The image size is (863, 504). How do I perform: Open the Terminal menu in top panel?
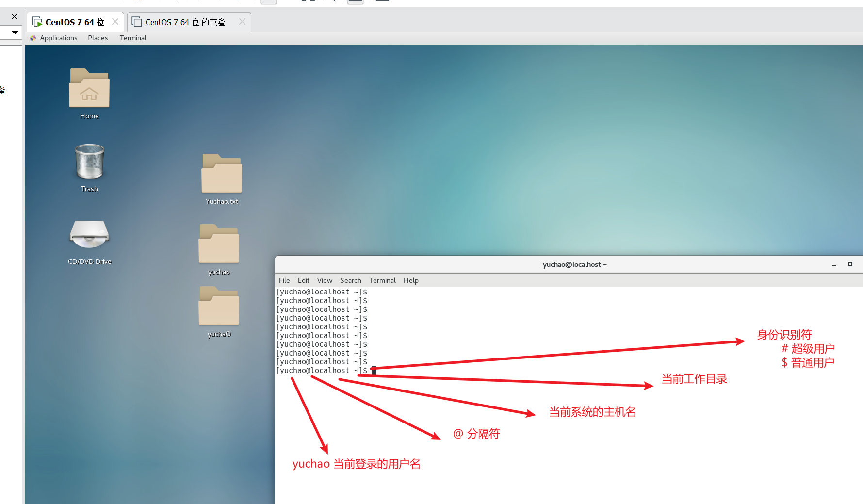click(133, 38)
